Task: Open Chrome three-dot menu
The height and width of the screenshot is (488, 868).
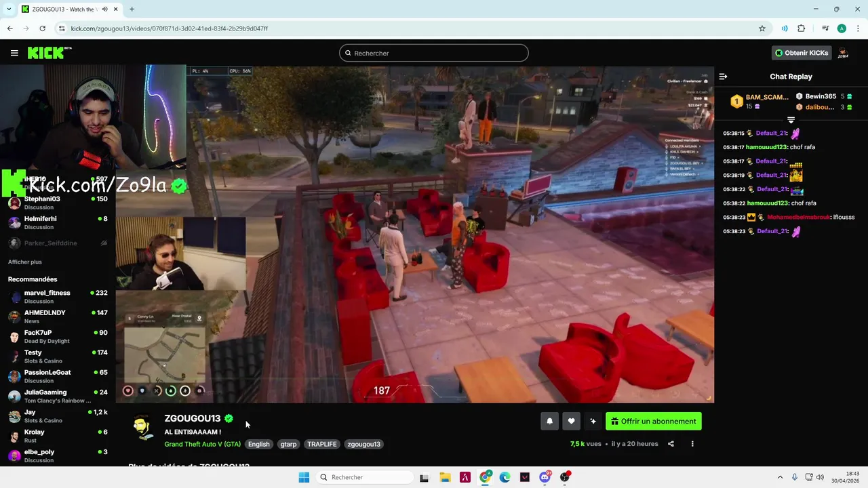Action: point(857,28)
